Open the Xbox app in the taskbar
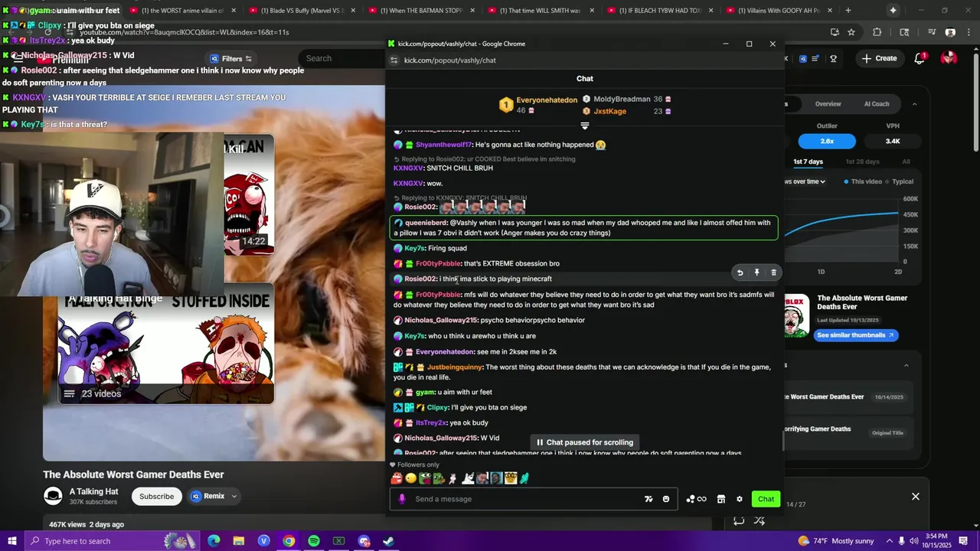 (338, 541)
